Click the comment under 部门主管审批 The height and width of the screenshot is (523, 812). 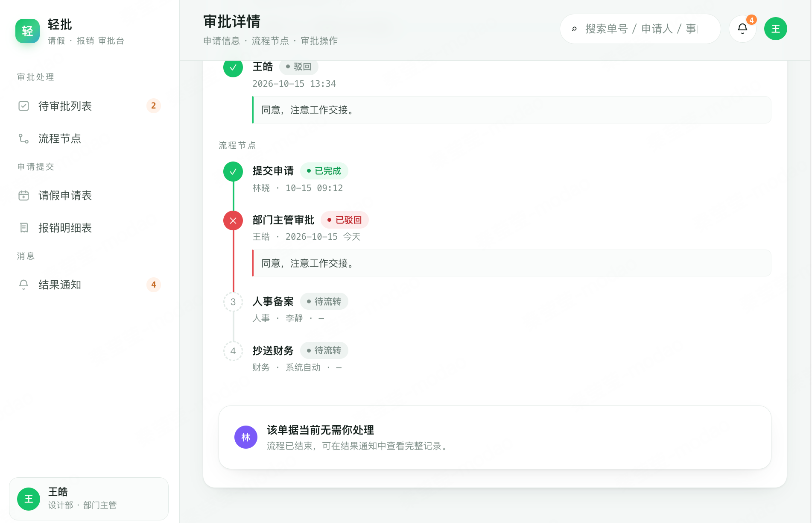(x=512, y=263)
